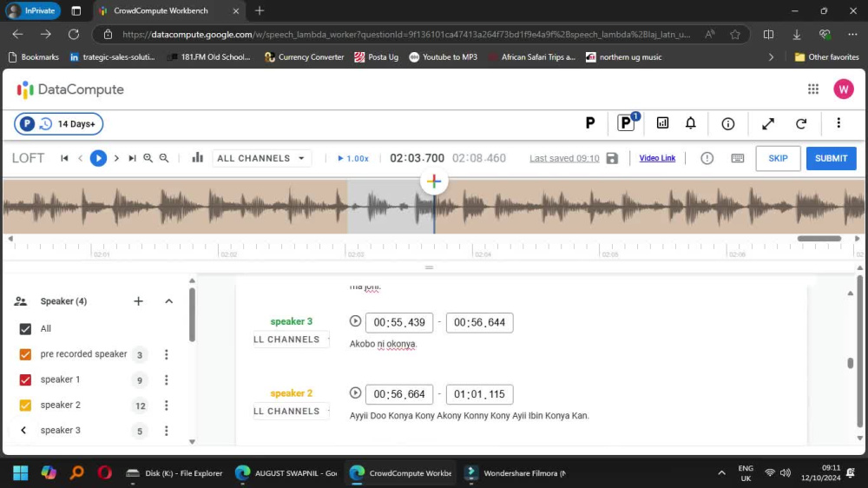Click the SUBMIT button
Viewport: 868px width, 488px height.
pyautogui.click(x=831, y=158)
